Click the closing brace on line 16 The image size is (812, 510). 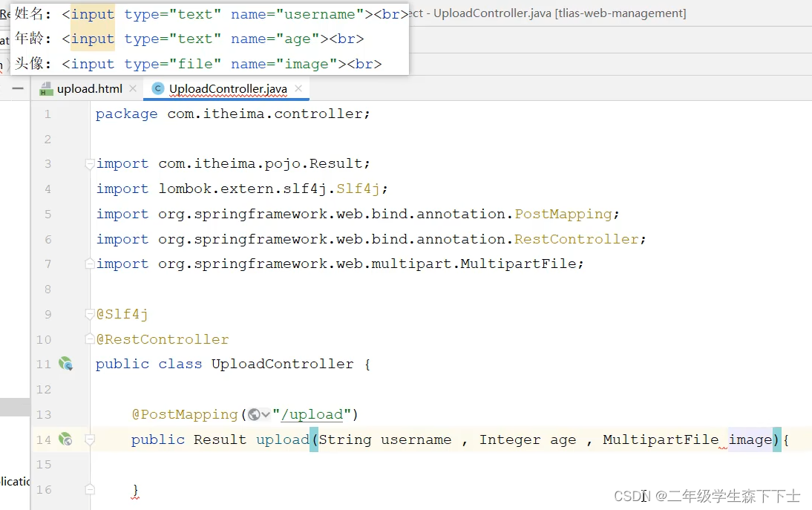135,490
